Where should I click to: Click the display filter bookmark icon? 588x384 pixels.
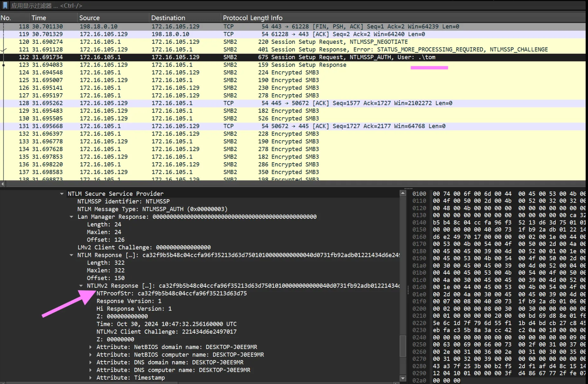coord(5,5)
